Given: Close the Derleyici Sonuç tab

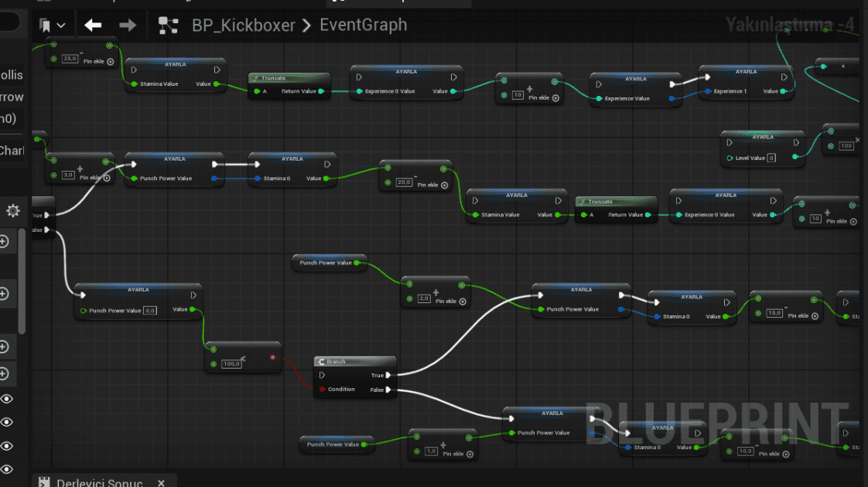Looking at the screenshot, I should pyautogui.click(x=161, y=483).
